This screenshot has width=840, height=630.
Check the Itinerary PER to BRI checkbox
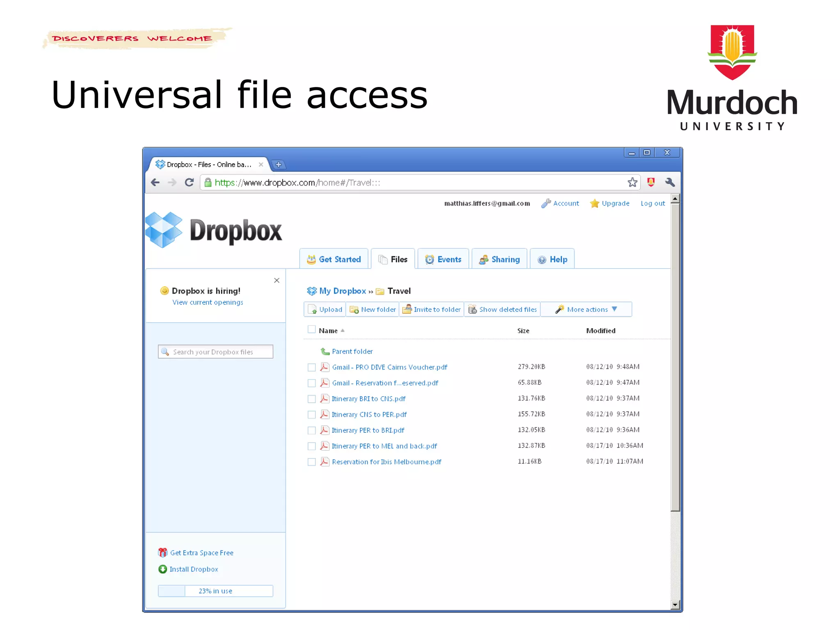[x=312, y=430]
